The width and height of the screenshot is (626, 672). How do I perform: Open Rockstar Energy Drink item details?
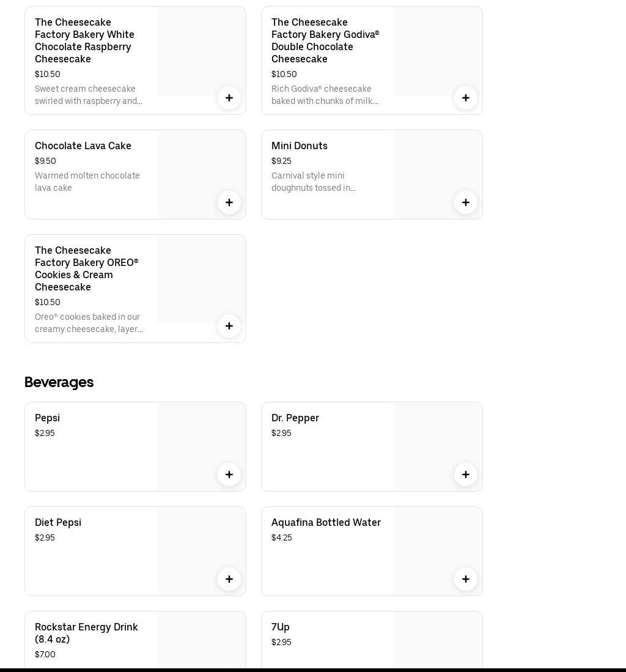(x=86, y=633)
